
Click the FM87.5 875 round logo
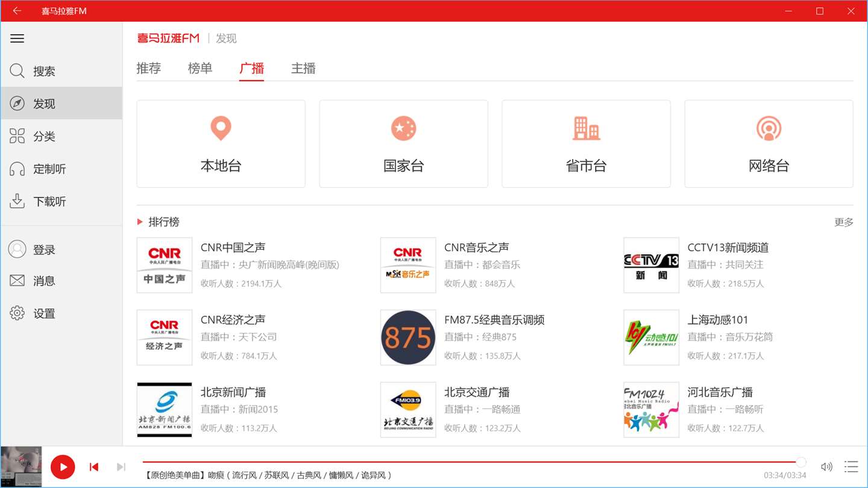[408, 337]
